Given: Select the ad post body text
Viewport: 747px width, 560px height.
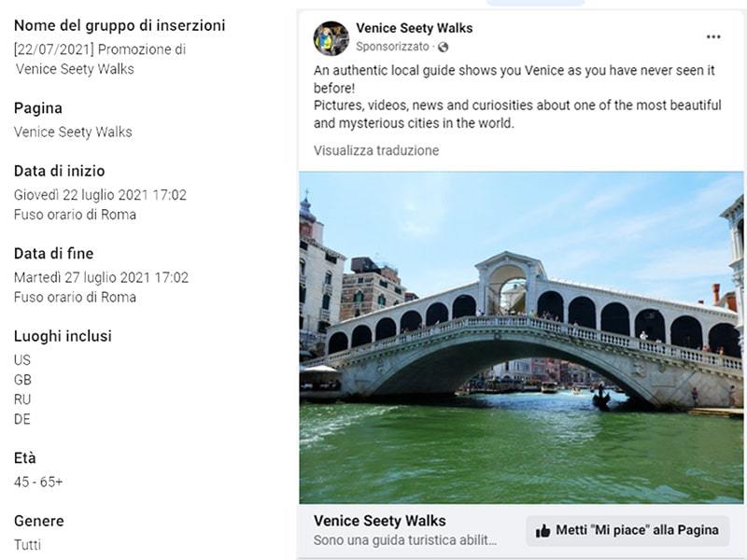Looking at the screenshot, I should click(517, 97).
